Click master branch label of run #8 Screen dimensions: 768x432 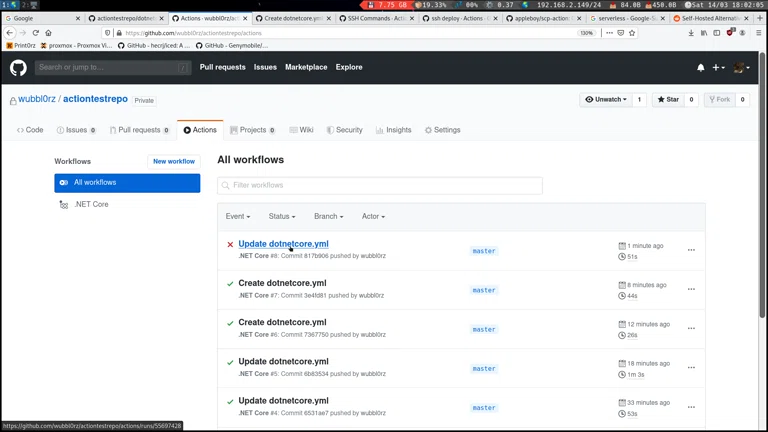pyautogui.click(x=484, y=251)
